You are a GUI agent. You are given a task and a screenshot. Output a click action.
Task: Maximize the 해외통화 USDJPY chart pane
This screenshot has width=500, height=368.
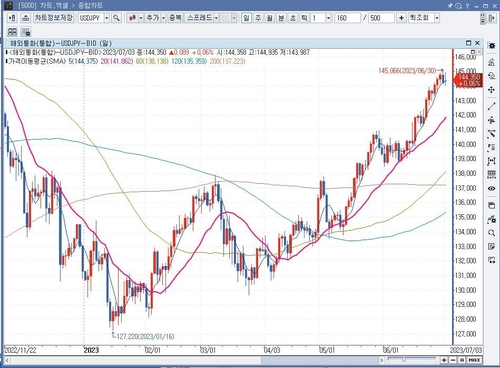click(x=468, y=43)
